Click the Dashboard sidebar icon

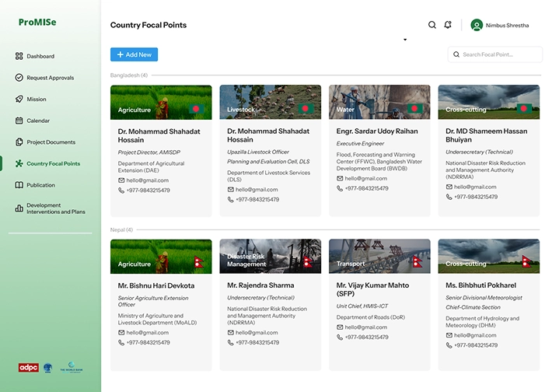(19, 56)
